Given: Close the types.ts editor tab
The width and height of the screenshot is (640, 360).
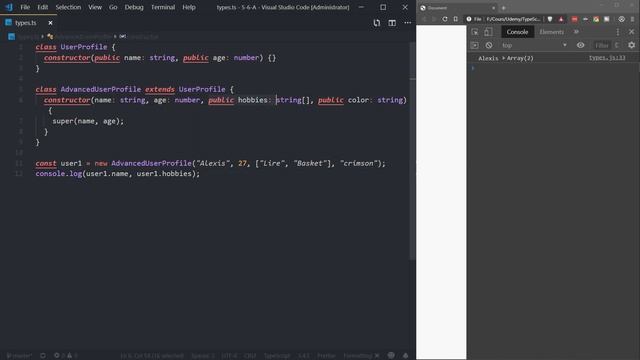Looking at the screenshot, I should pyautogui.click(x=50, y=23).
